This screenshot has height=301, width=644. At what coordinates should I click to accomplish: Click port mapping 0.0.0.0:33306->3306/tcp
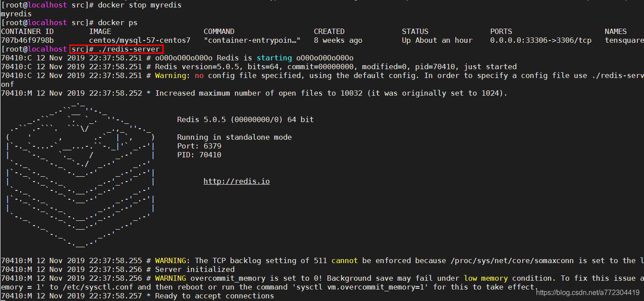541,40
